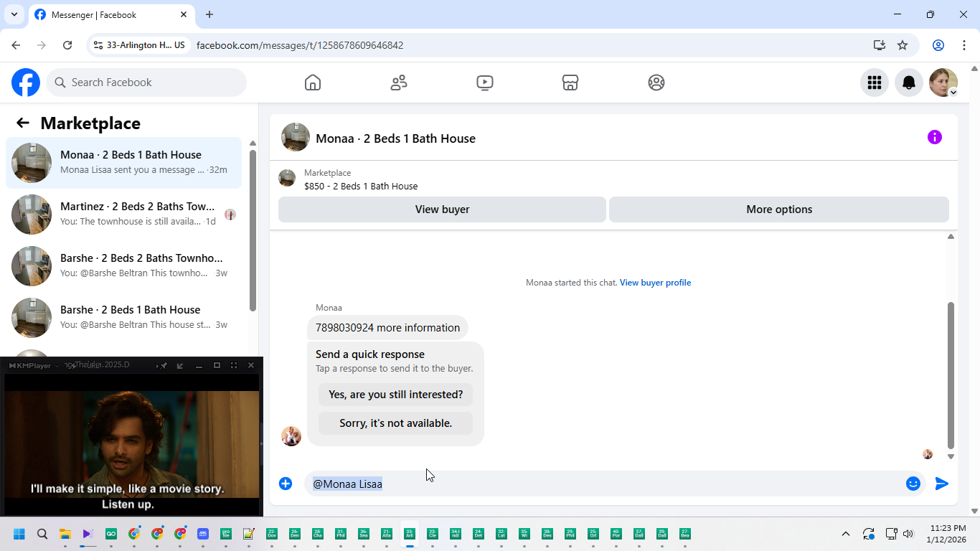980x551 pixels.
Task: Click the $850 - 2 Beds 1 Bath House listing
Action: click(361, 186)
